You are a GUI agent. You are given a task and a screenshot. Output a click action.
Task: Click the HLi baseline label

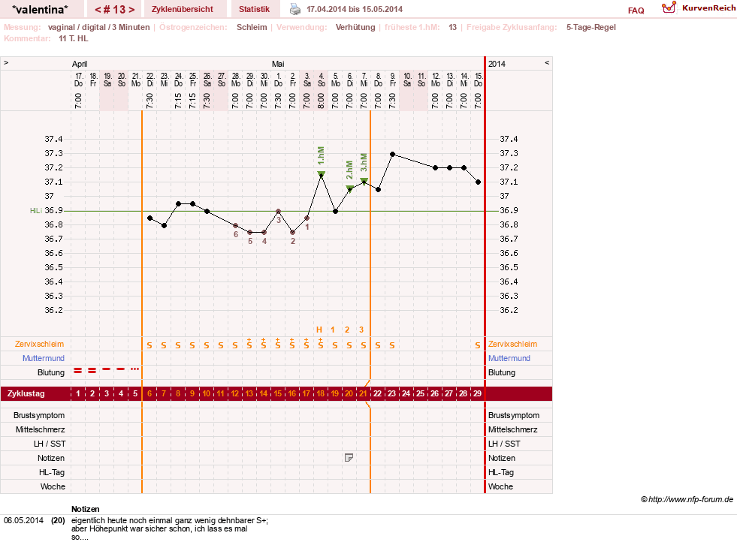[x=36, y=210]
